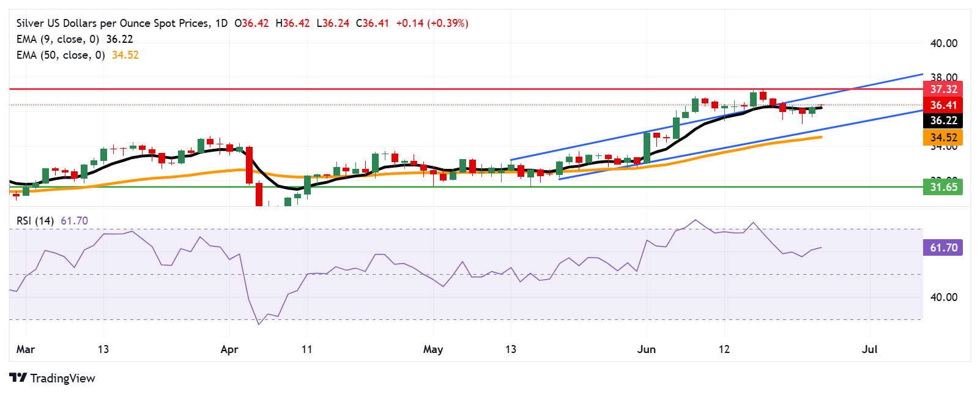Viewport: 980px width, 394px height.
Task: Click the tall red candle in early April
Action: pyautogui.click(x=249, y=165)
